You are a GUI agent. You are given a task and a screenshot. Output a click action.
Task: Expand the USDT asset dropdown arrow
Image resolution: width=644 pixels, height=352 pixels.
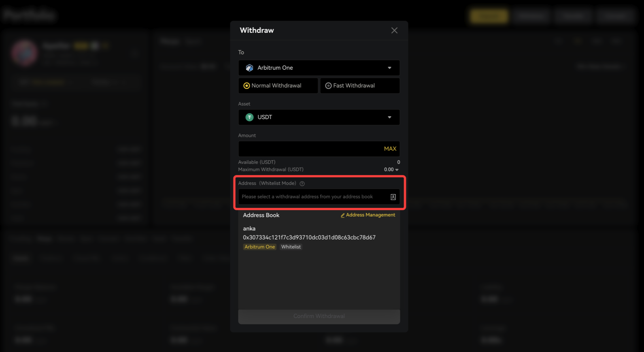click(389, 117)
